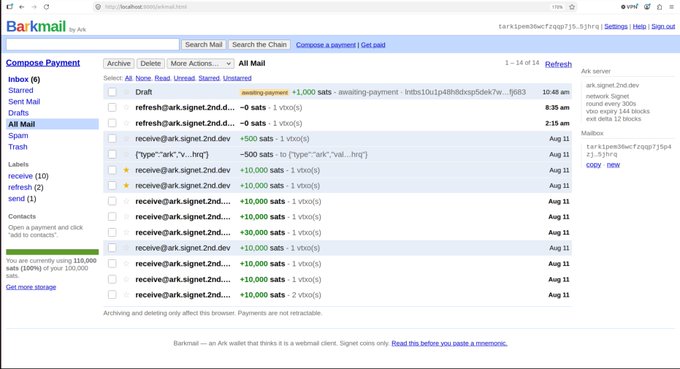The width and height of the screenshot is (680, 369).
Task: Bookmark page with star icon in address bar
Action: click(572, 7)
